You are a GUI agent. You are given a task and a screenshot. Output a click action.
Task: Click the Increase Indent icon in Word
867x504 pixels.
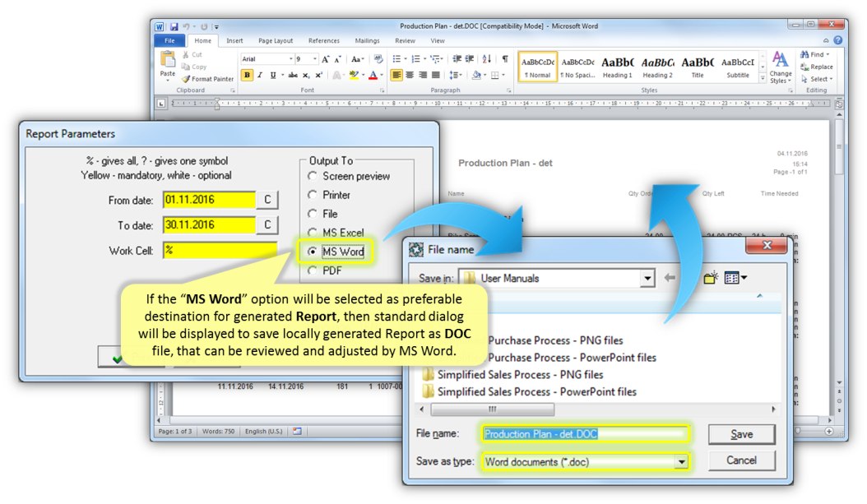(x=470, y=59)
